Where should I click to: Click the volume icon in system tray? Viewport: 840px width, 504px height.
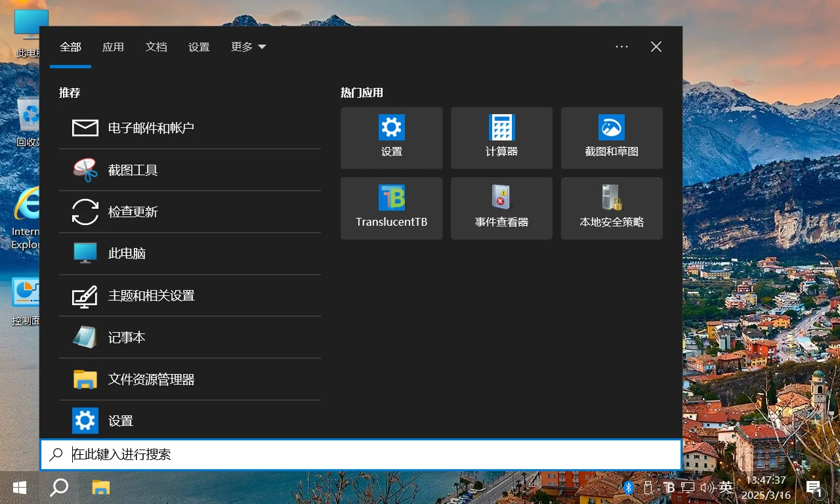coord(707,487)
